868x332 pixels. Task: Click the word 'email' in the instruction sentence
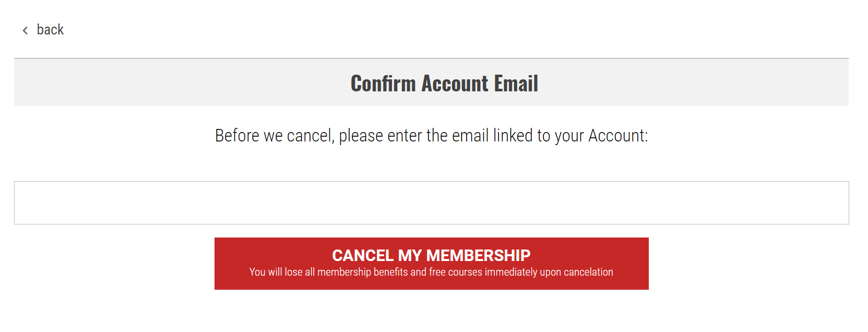click(470, 136)
